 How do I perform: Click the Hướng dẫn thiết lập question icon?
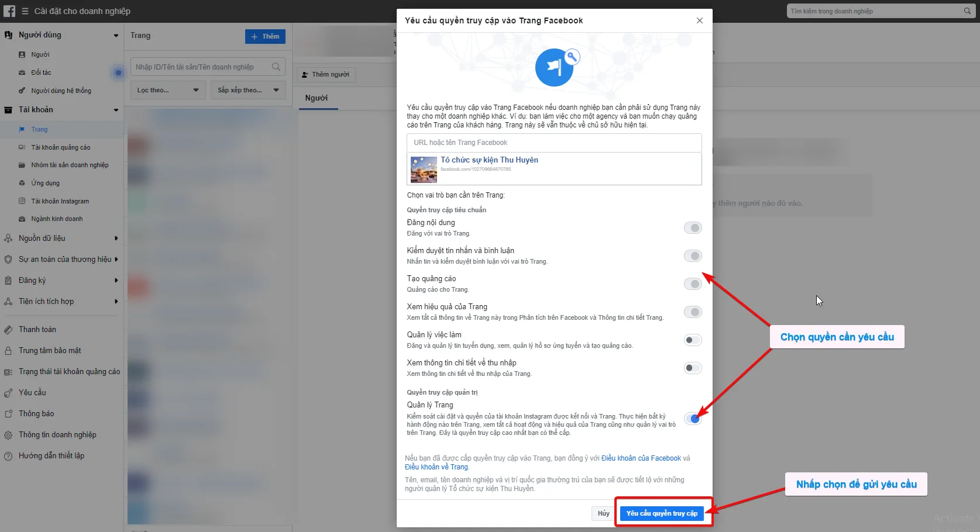8,455
